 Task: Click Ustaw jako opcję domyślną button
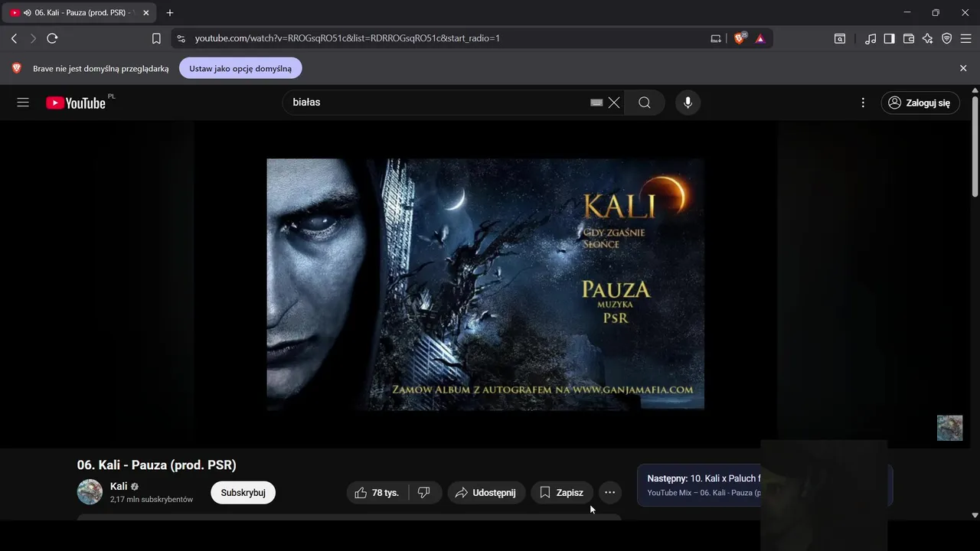(x=240, y=68)
